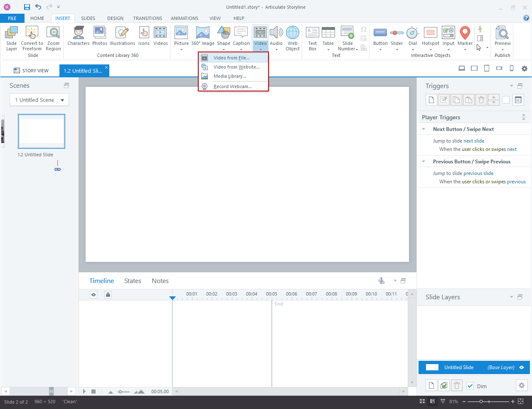Click the Zoom Region tool

(53, 38)
